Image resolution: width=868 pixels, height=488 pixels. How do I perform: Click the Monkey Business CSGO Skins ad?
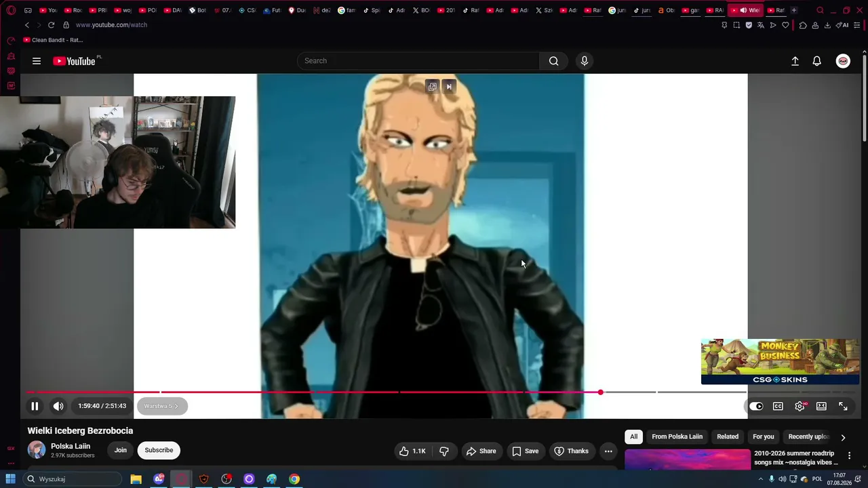780,361
